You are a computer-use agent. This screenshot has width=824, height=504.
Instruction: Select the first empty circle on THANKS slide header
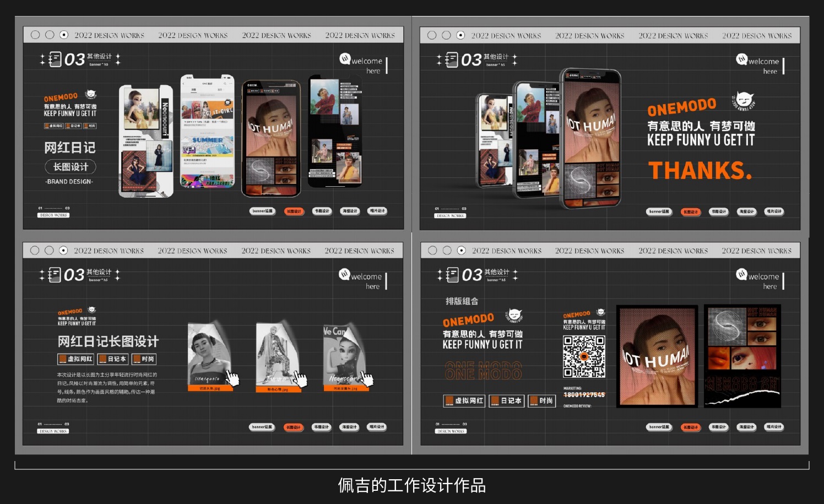[x=432, y=35]
